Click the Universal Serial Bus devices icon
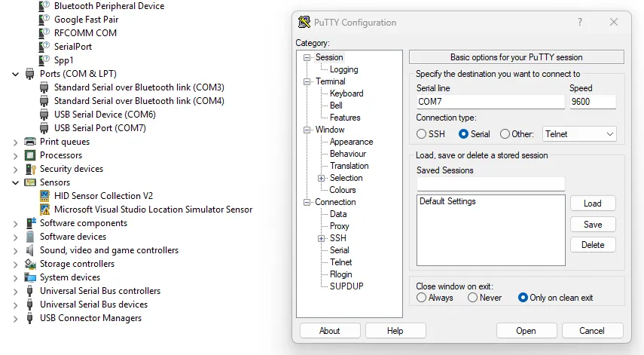 [29, 305]
